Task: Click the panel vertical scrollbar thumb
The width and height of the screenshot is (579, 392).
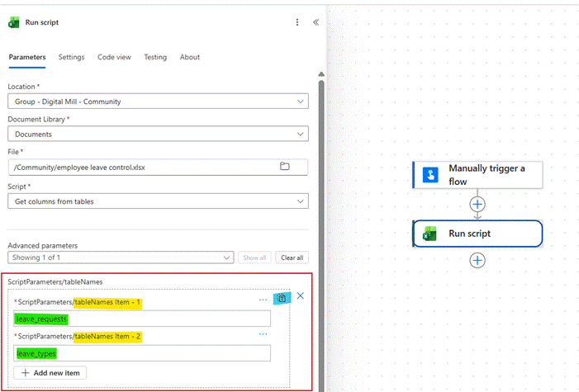Action: [321, 236]
